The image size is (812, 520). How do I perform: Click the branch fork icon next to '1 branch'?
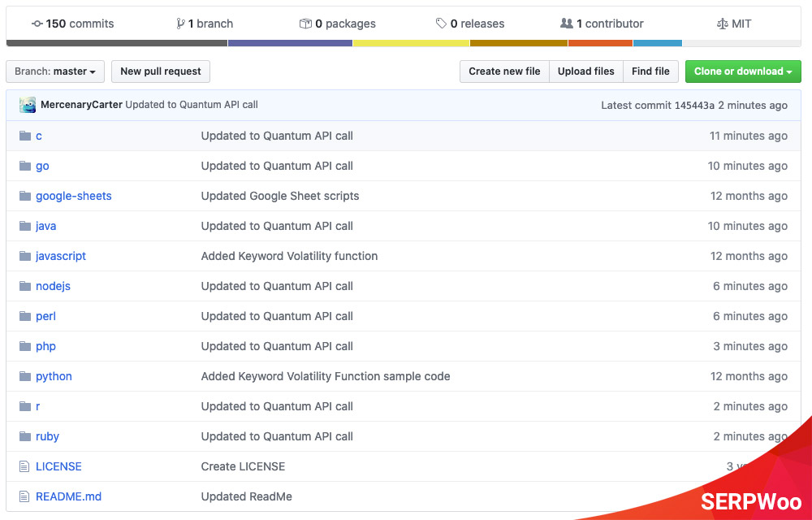tap(179, 24)
